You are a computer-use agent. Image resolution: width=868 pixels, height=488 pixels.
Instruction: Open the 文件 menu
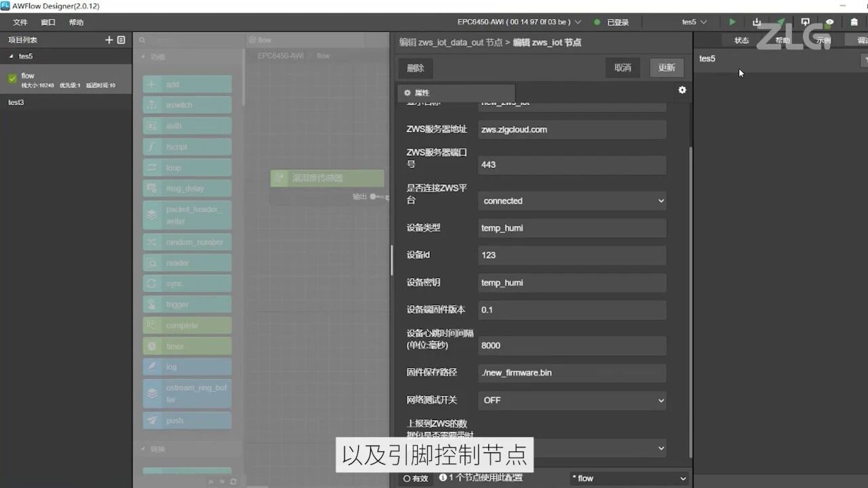click(20, 22)
